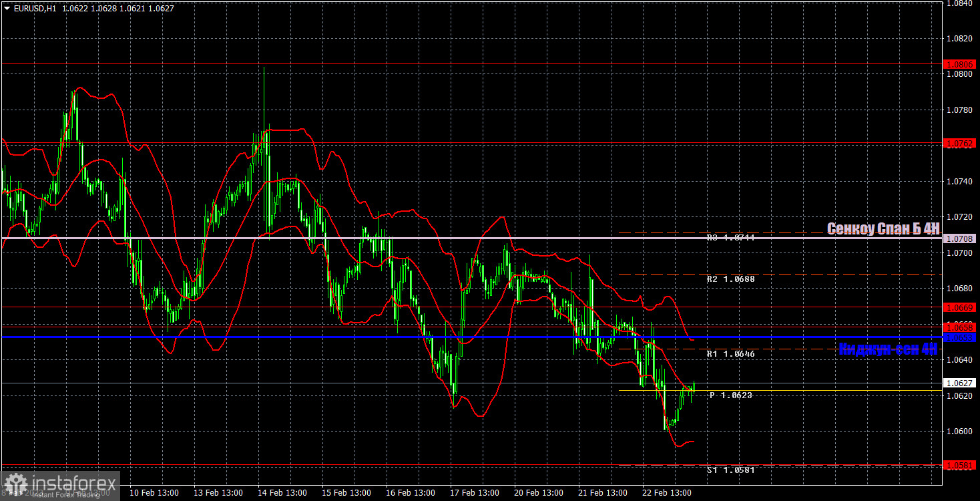Select the red 1.0658 price level tag
The width and height of the screenshot is (980, 501).
[961, 327]
